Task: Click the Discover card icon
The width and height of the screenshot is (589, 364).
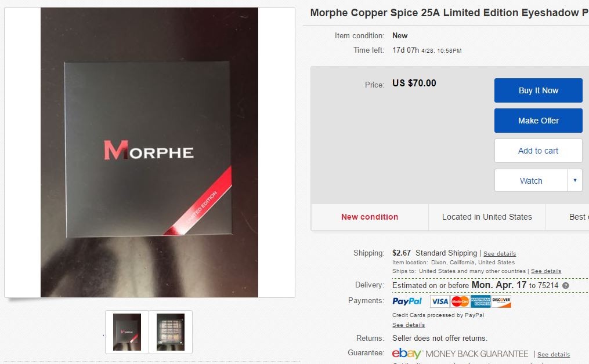Action: (x=501, y=301)
